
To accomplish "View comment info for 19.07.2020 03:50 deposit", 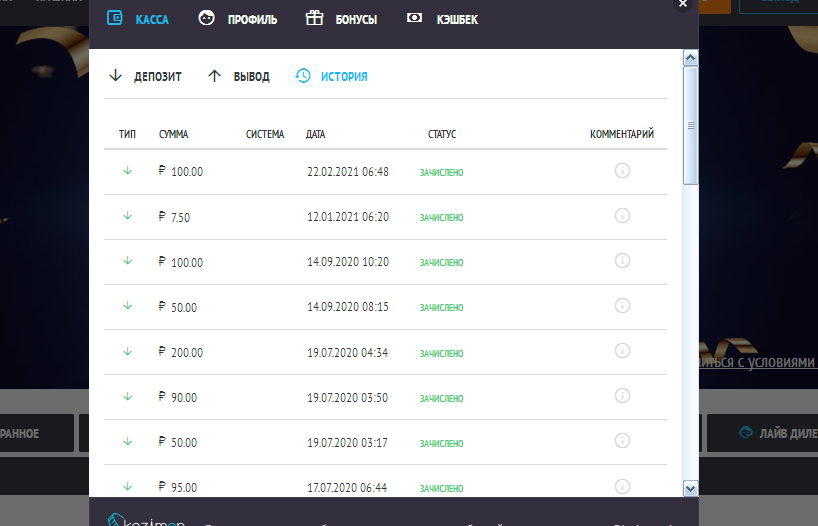I will coord(622,396).
